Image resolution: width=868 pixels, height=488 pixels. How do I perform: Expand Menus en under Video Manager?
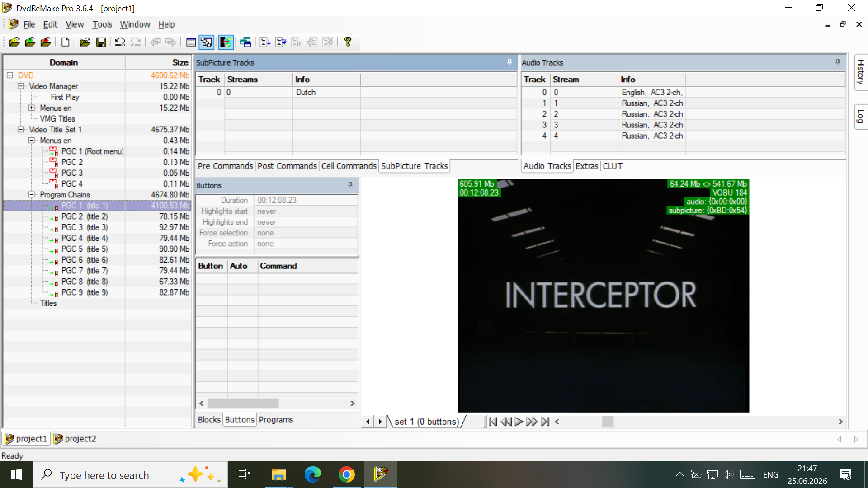click(x=31, y=108)
